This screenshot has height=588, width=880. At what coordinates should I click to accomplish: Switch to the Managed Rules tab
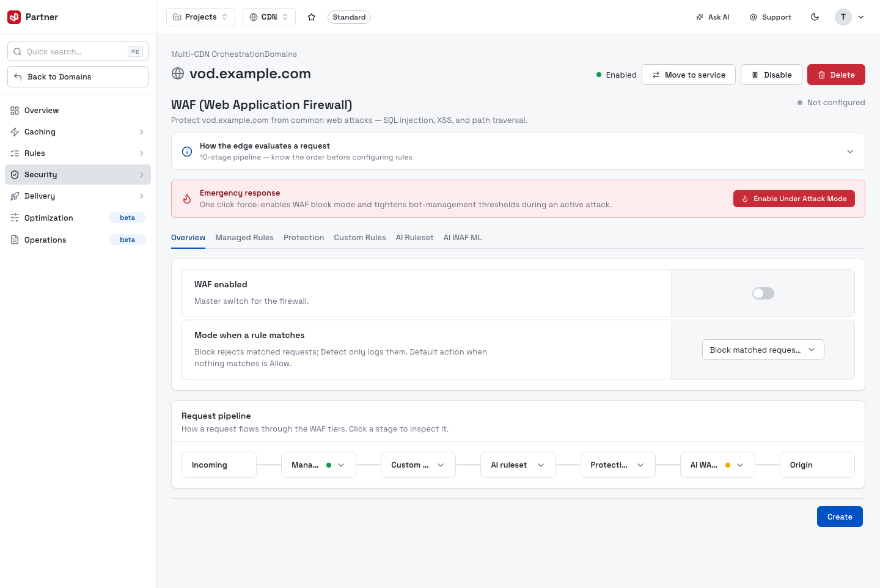(244, 238)
